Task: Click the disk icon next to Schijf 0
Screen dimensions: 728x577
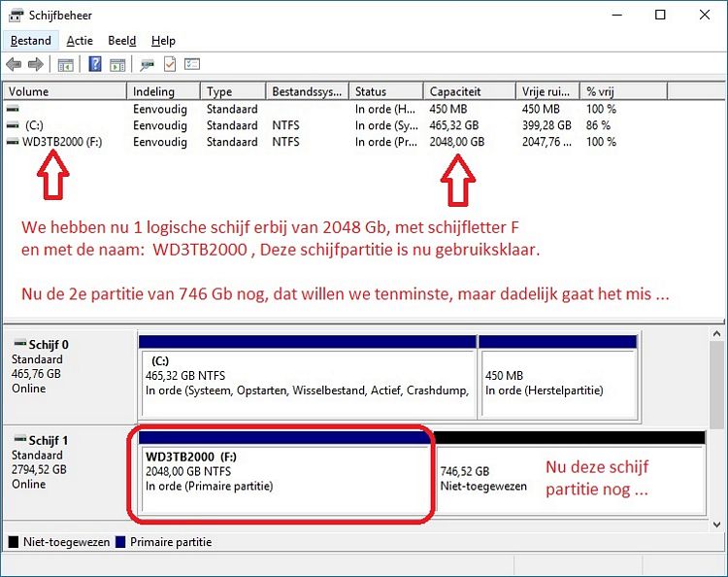Action: click(x=20, y=343)
